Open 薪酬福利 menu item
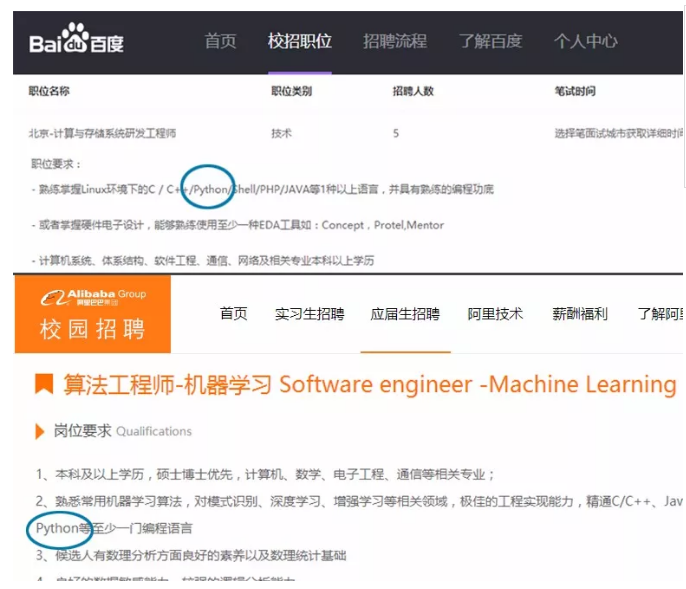The image size is (686, 589). click(580, 314)
